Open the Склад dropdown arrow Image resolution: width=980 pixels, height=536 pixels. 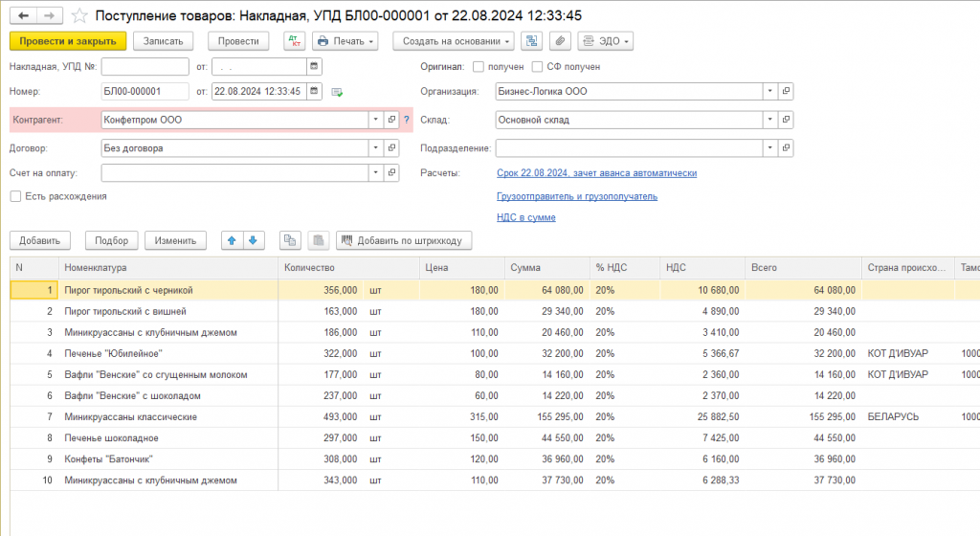770,120
